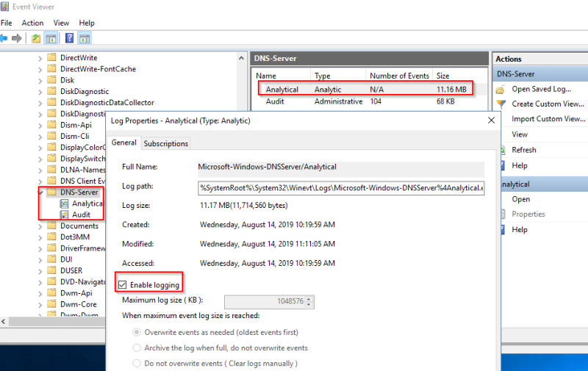Click Create Custom View action
This screenshot has width=588, height=371.
click(548, 104)
